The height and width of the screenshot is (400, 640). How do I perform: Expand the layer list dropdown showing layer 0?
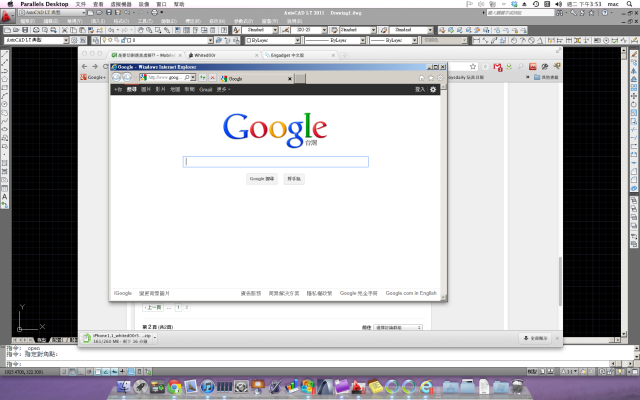click(211, 40)
